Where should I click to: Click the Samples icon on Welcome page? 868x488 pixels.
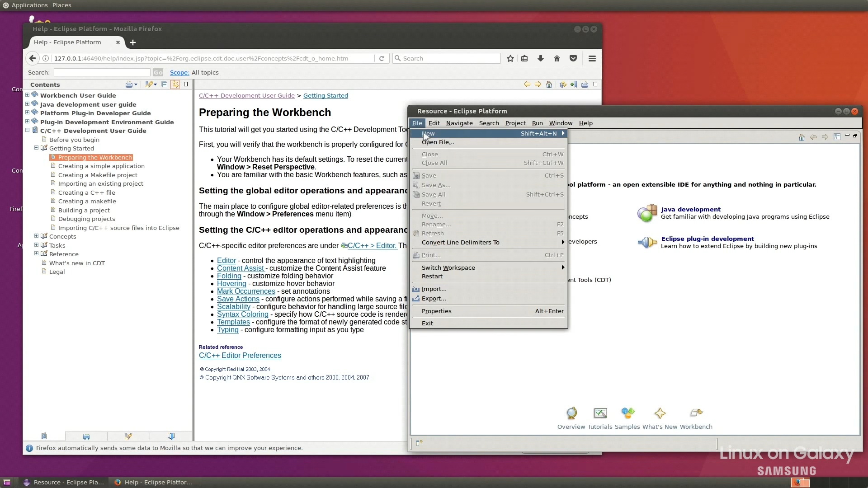[628, 413]
